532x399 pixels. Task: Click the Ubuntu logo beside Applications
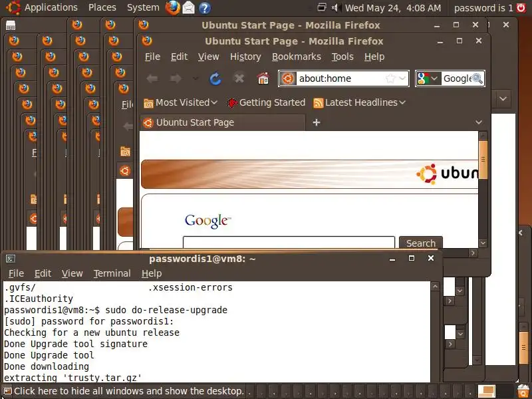point(13,7)
